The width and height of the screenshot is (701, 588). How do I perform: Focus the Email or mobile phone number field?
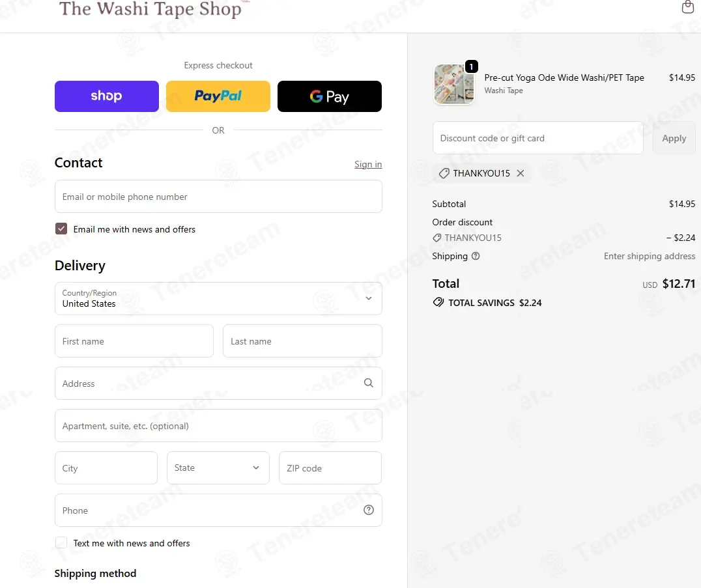coord(218,197)
